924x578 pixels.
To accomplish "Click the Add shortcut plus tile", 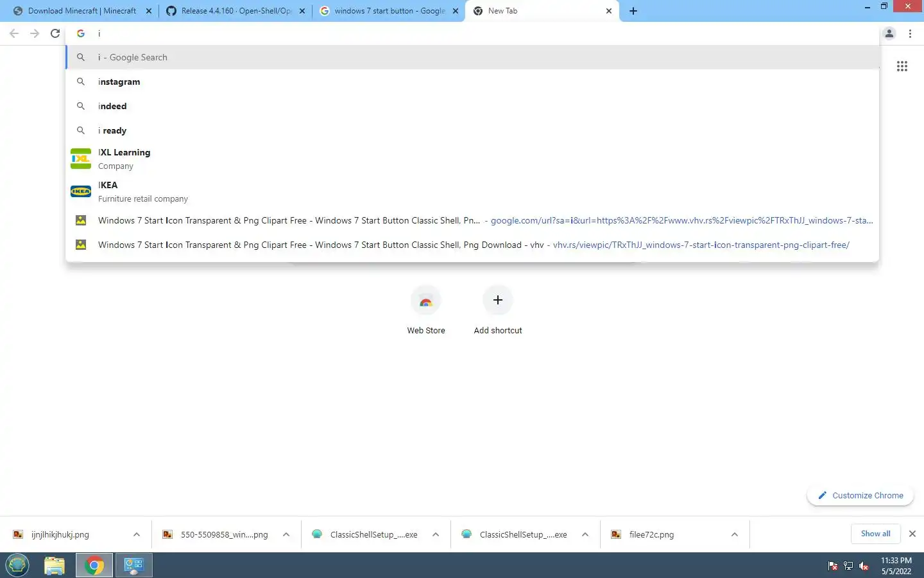I will click(x=498, y=310).
